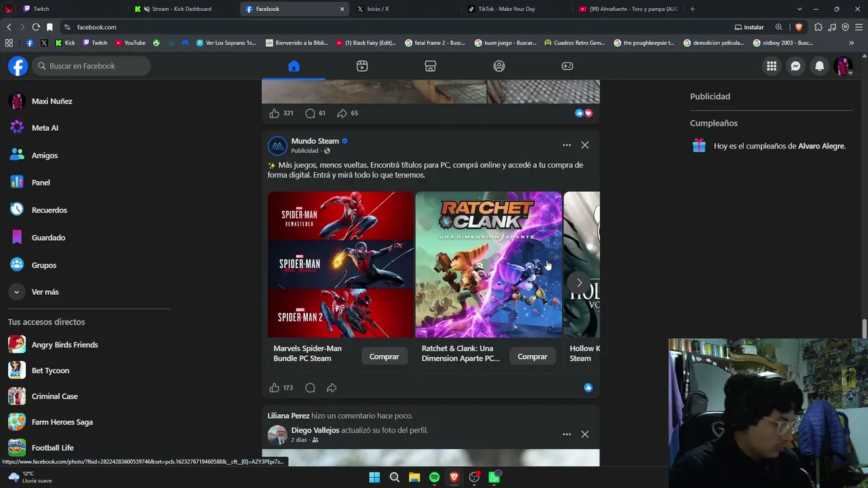Hide the Mundo Steam ad post
The height and width of the screenshot is (488, 868).
pos(585,145)
